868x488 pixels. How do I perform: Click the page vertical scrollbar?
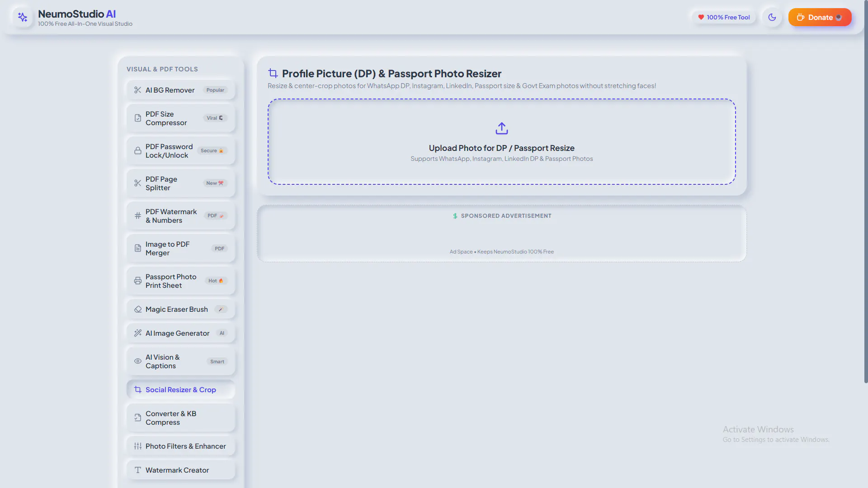(x=866, y=192)
